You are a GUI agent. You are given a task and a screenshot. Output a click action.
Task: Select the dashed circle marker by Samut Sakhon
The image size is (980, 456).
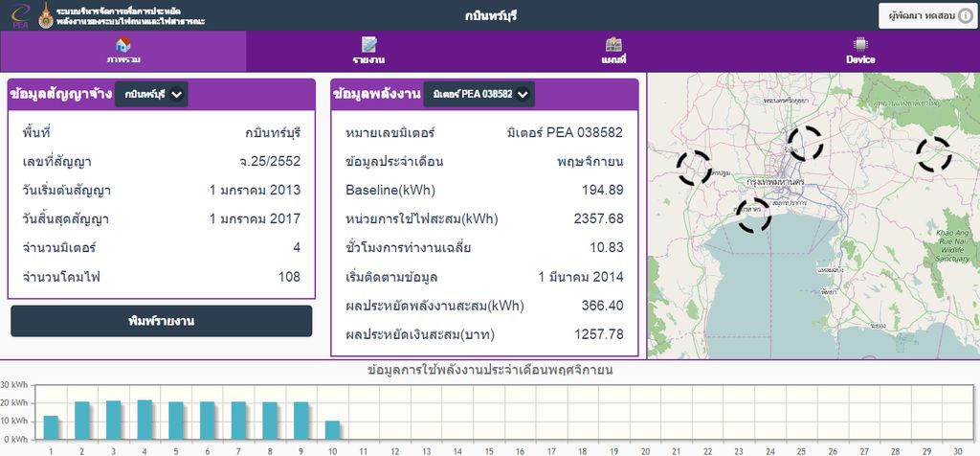753,215
